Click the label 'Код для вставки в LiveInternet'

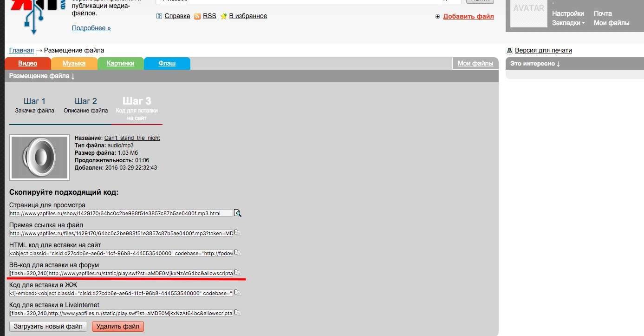pos(54,305)
